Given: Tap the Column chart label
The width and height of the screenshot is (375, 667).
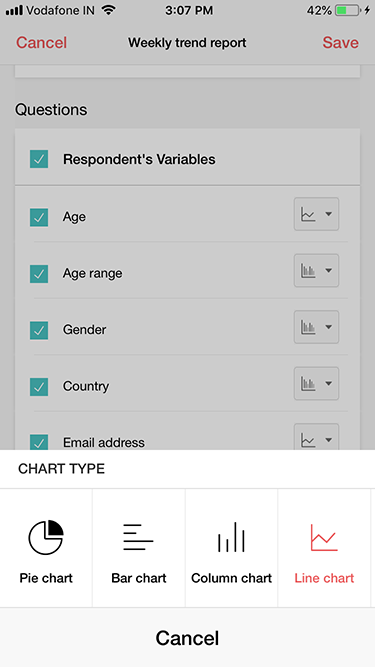Looking at the screenshot, I should 231,578.
